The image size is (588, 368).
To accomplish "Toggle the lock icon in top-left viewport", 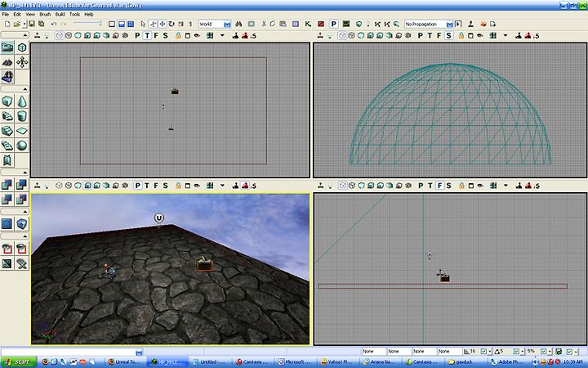I will (x=178, y=36).
